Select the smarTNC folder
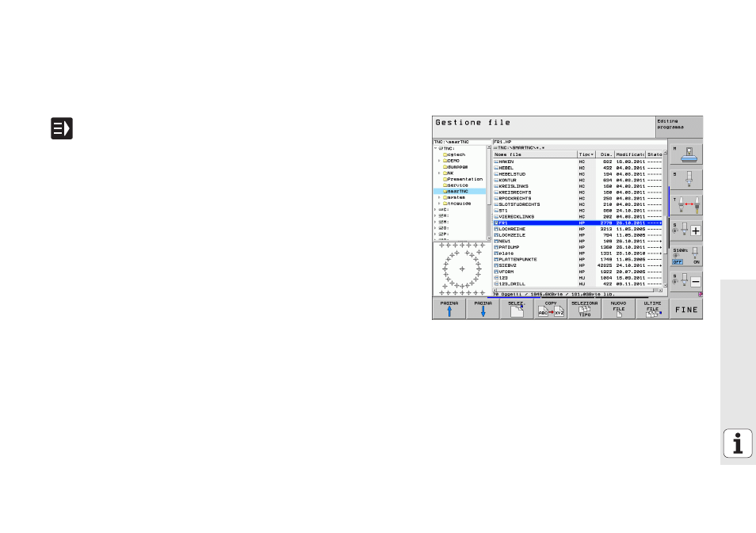 (x=460, y=192)
